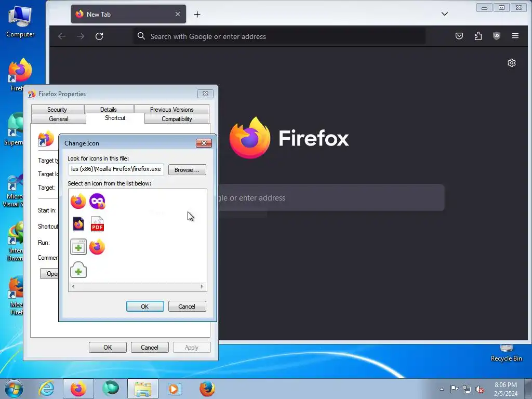
Task: Open a new Firefox tab
Action: [197, 14]
